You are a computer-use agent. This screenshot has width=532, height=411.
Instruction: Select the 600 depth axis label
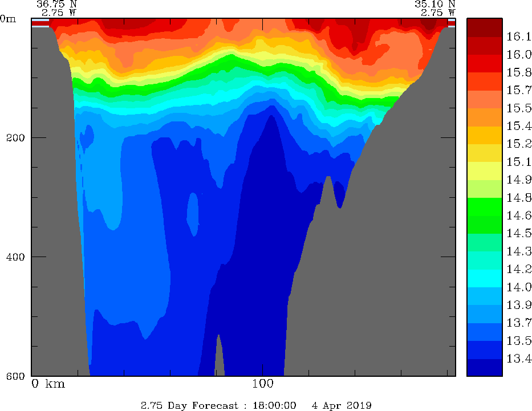point(15,376)
